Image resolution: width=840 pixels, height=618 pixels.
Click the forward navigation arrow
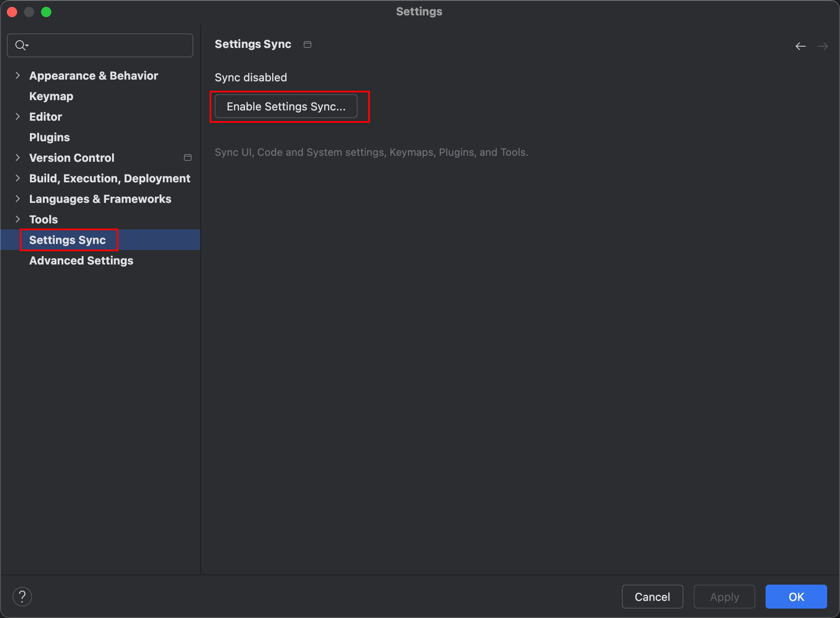click(822, 46)
